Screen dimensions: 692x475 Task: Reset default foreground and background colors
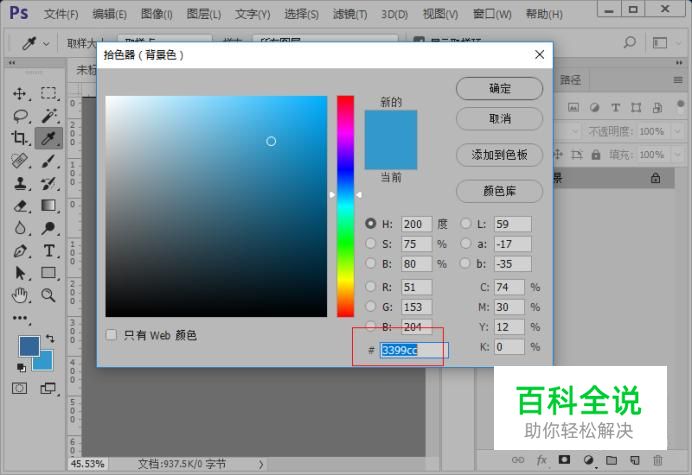pos(21,367)
